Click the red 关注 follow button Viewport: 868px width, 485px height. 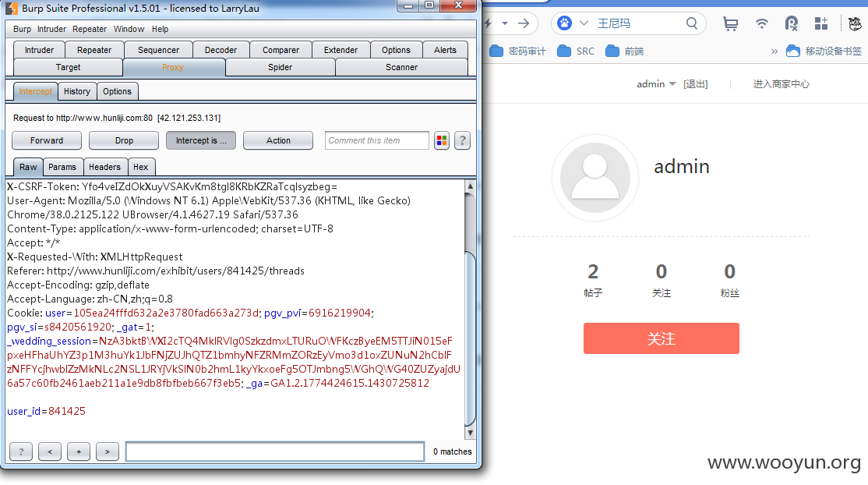coord(661,338)
